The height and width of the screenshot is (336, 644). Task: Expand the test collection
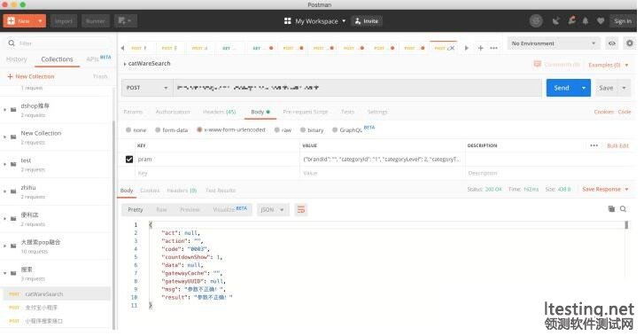(x=5, y=164)
